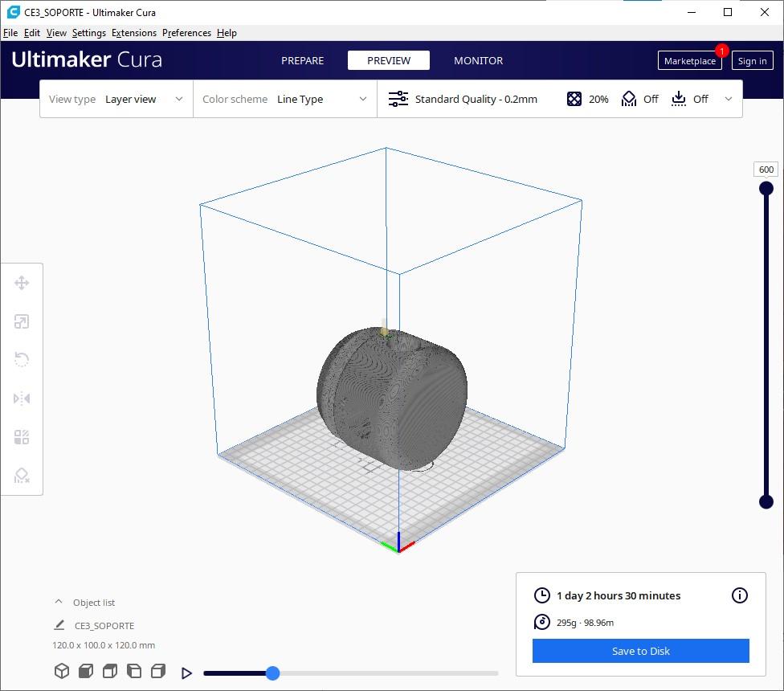Switch to top view camera icon

tap(110, 671)
